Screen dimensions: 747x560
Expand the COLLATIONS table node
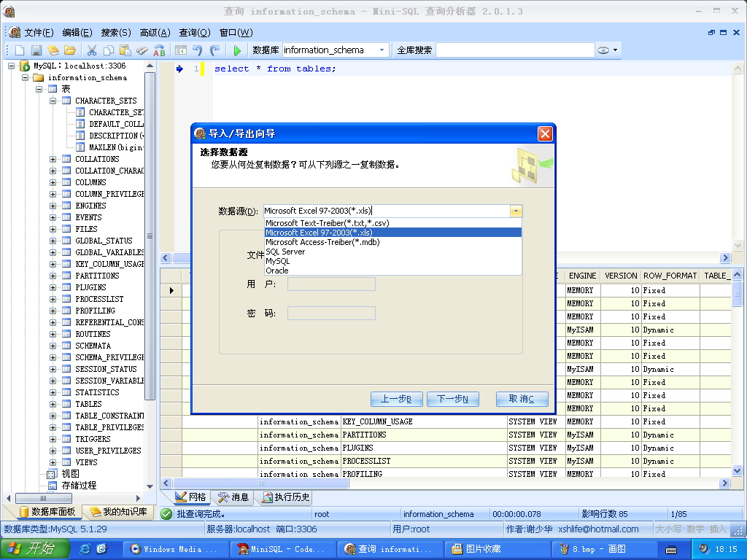(53, 159)
